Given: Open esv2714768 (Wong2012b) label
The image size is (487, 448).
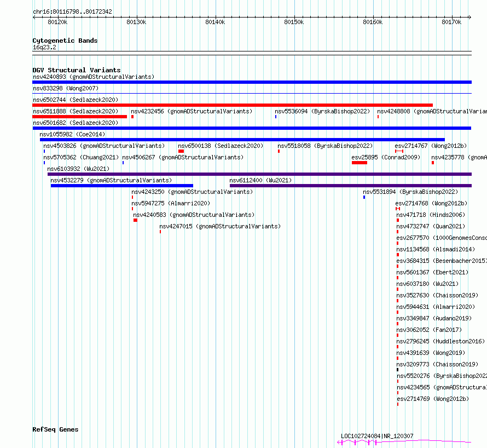Looking at the screenshot, I should tap(431, 203).
